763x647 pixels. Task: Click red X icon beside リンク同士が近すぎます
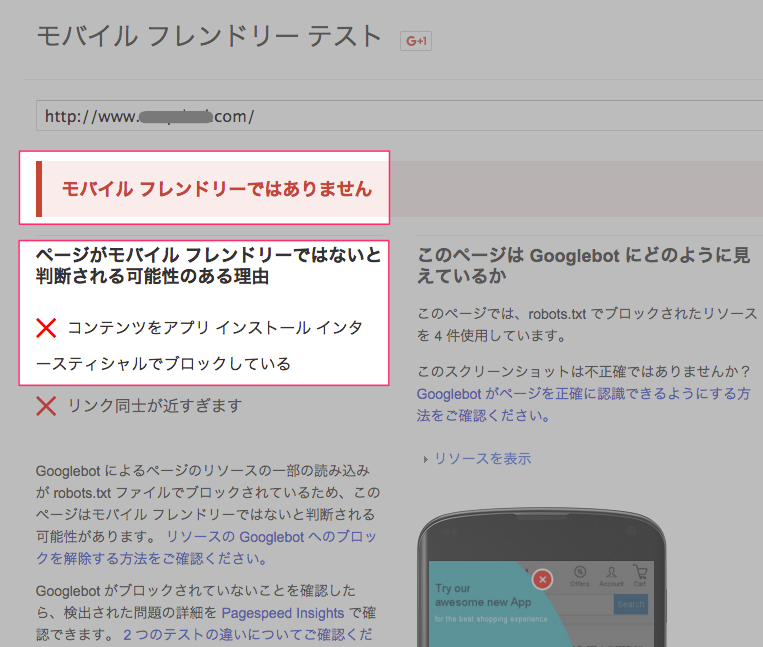coord(46,406)
